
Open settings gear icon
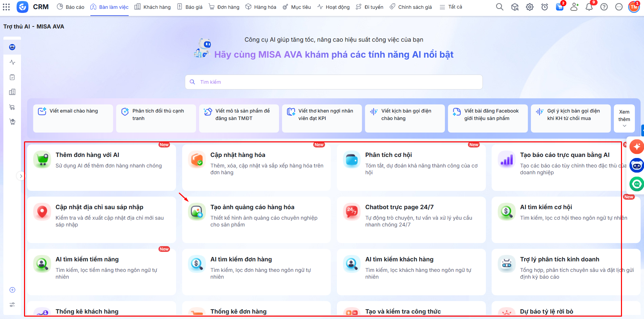530,7
